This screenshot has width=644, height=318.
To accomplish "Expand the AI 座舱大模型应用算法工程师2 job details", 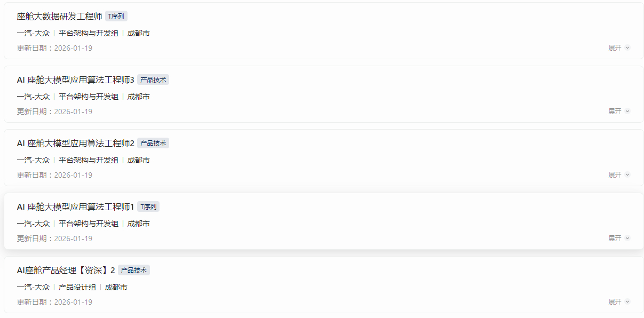I will [615, 175].
